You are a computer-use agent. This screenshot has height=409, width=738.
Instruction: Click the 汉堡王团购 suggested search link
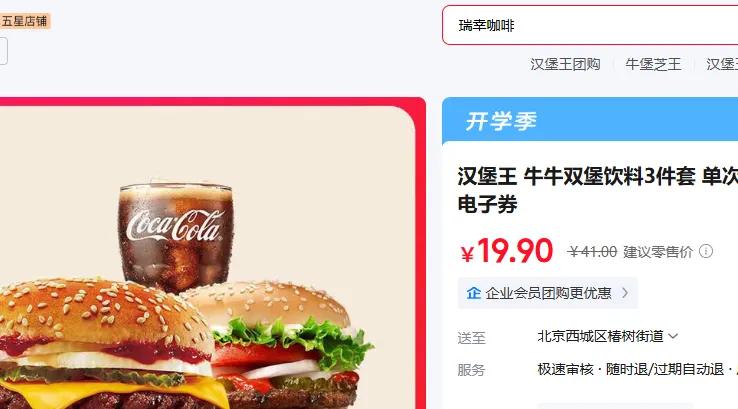pyautogui.click(x=565, y=64)
